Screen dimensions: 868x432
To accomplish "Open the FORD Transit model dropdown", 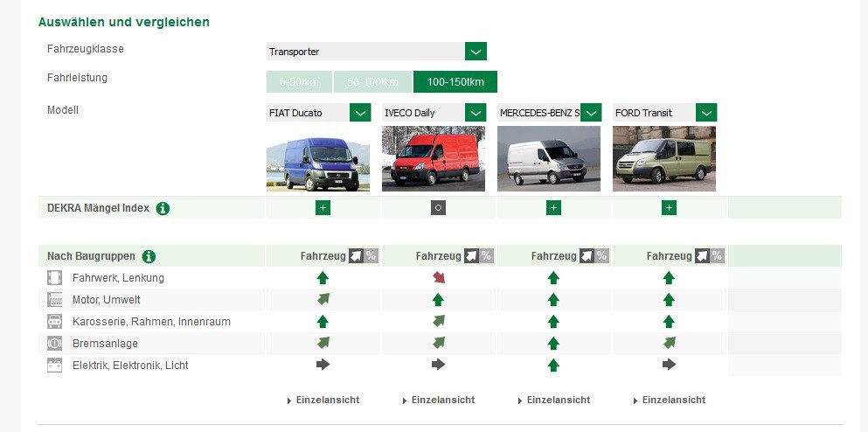I will tap(665, 113).
